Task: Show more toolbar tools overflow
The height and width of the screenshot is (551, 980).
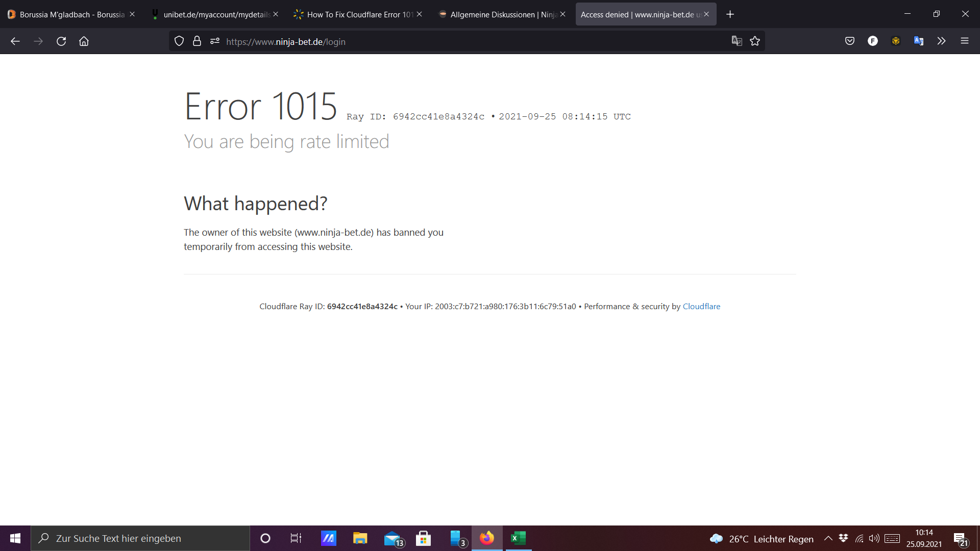Action: 942,41
